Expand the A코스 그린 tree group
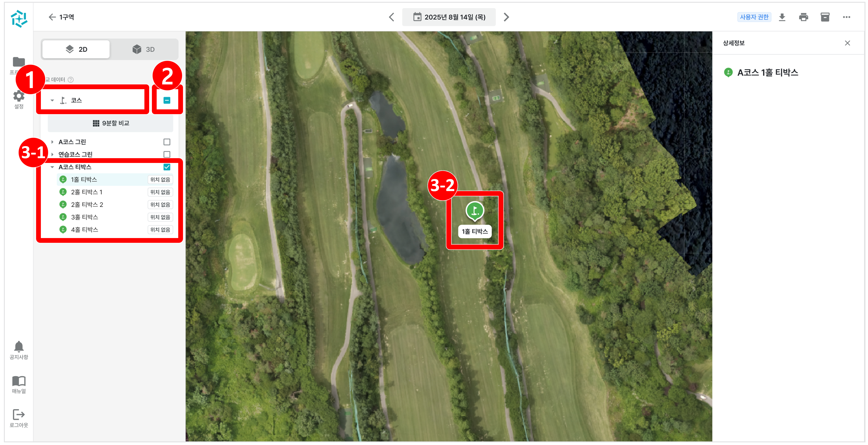This screenshot has height=445, width=868. tap(52, 142)
